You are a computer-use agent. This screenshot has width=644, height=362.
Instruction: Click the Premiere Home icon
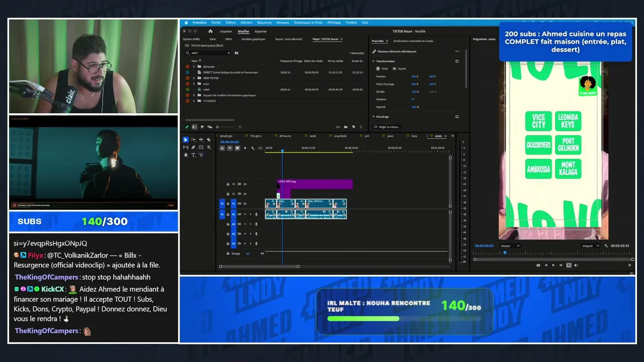point(210,31)
